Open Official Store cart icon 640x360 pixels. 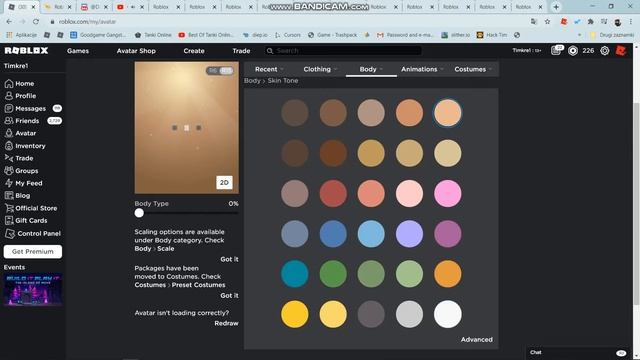tap(9, 208)
